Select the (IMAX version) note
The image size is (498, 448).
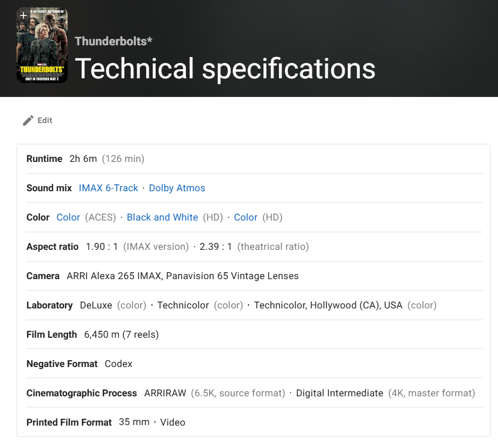(156, 247)
